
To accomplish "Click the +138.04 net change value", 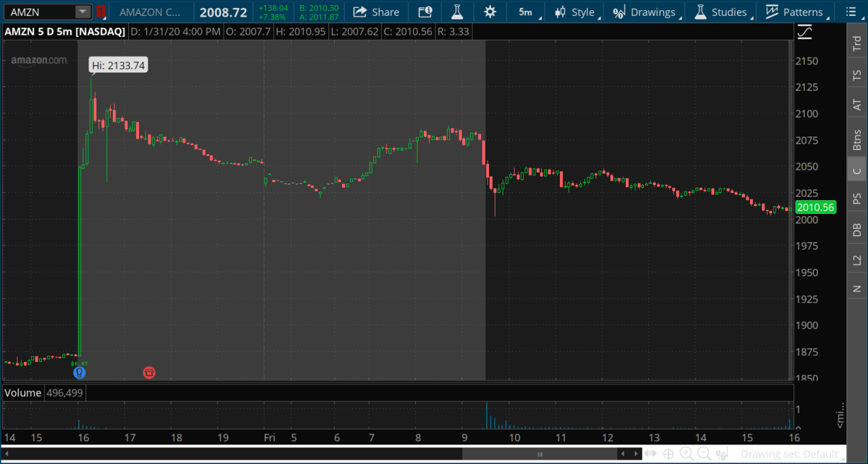I will point(273,7).
